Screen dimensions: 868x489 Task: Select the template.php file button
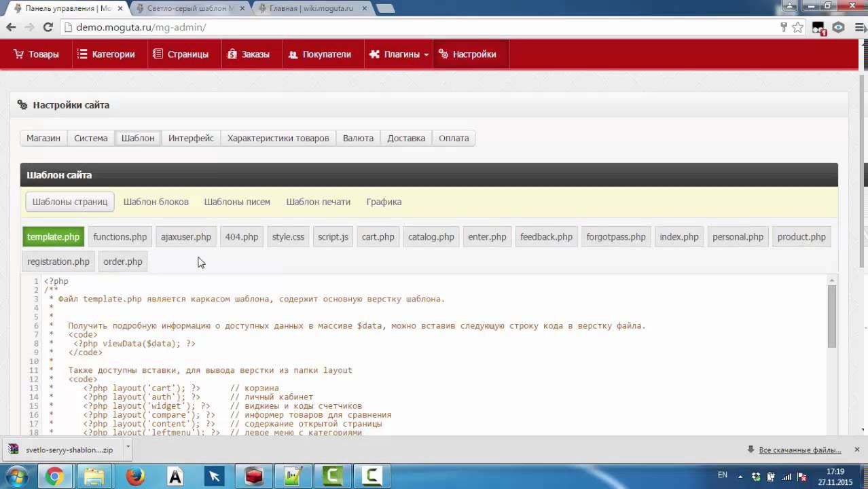click(53, 237)
